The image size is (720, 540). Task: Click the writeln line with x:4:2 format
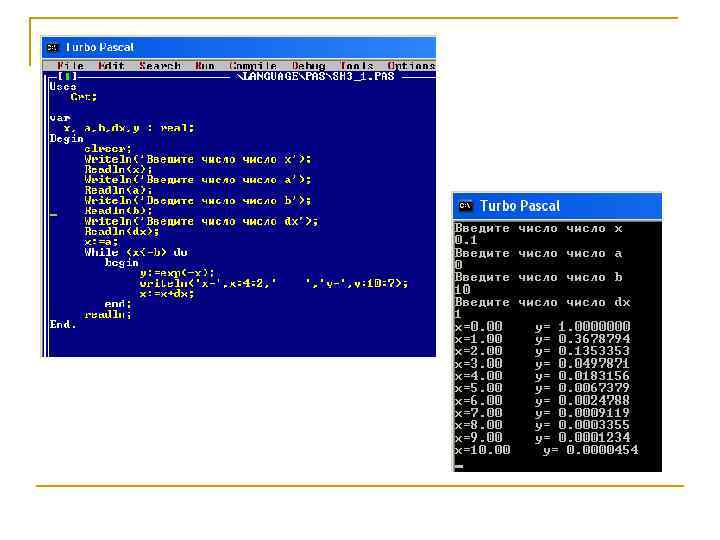pyautogui.click(x=274, y=283)
